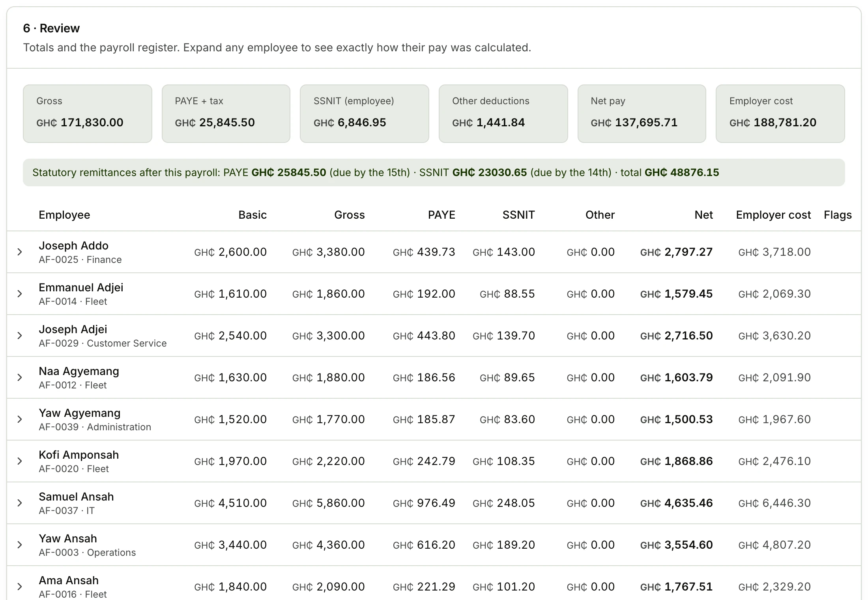Click the Gross total card

tap(88, 114)
